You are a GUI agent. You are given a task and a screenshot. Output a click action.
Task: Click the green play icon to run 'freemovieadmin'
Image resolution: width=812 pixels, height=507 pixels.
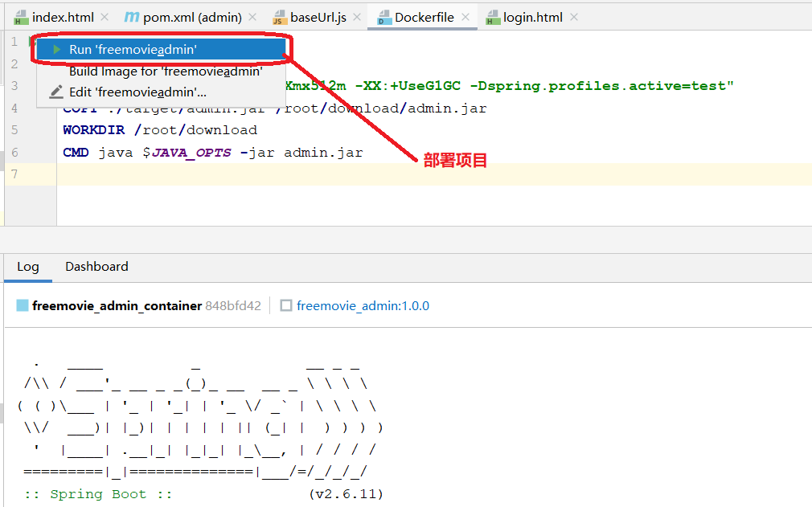click(56, 50)
